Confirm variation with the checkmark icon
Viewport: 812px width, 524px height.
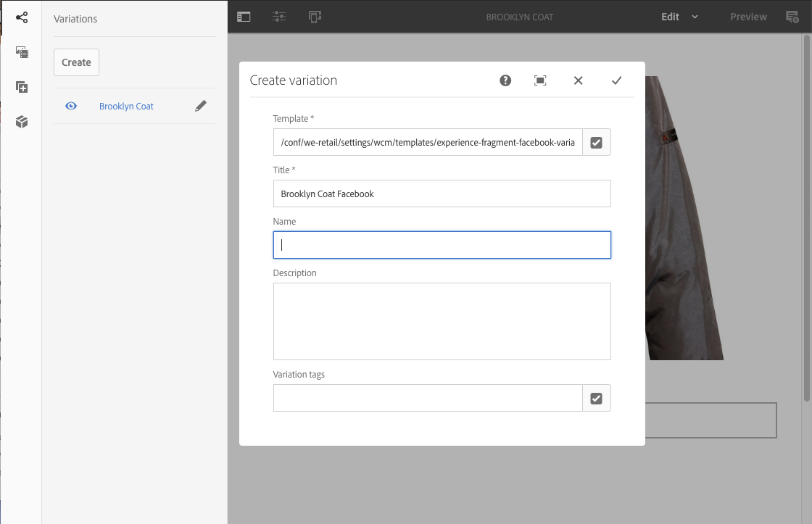[x=616, y=80]
